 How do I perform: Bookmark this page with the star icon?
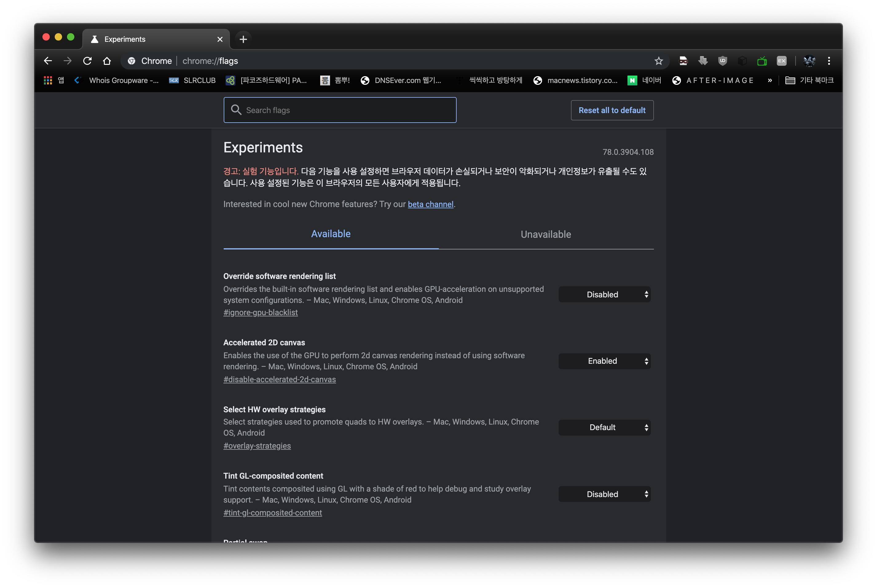(659, 61)
